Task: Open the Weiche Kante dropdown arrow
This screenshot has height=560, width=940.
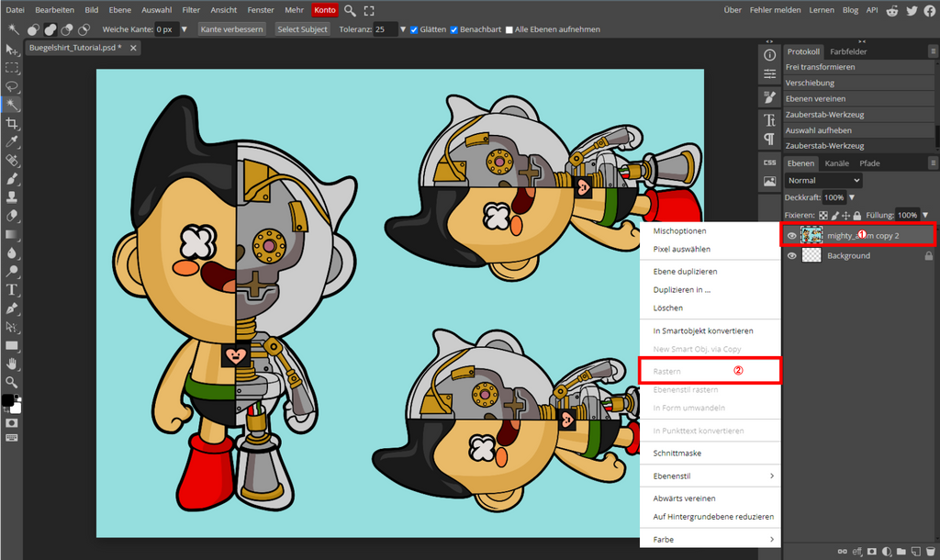Action: click(x=184, y=29)
